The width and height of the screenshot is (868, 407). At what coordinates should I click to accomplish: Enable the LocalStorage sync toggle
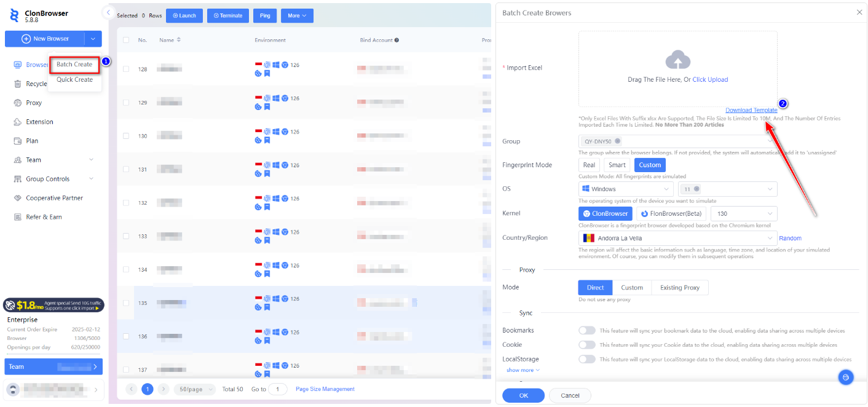pos(587,359)
